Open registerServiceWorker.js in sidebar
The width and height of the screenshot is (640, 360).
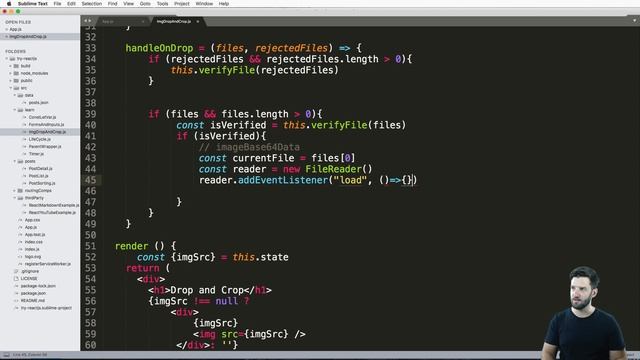48,264
